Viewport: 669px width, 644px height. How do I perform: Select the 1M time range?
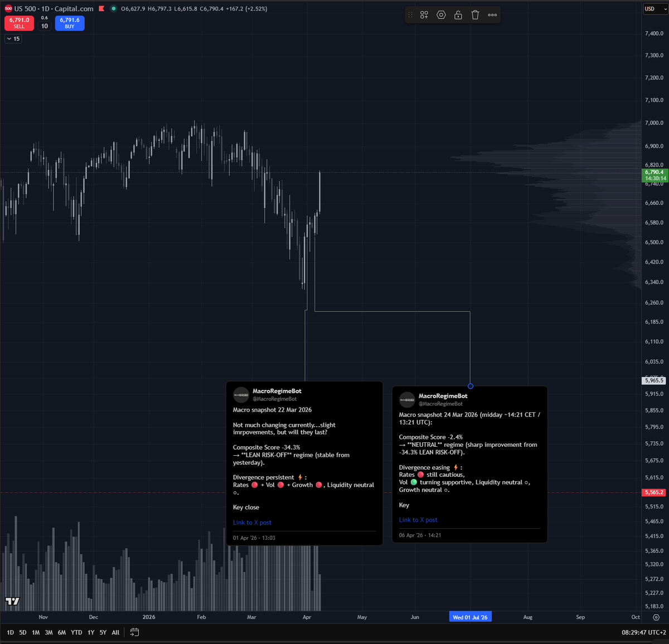(x=36, y=632)
